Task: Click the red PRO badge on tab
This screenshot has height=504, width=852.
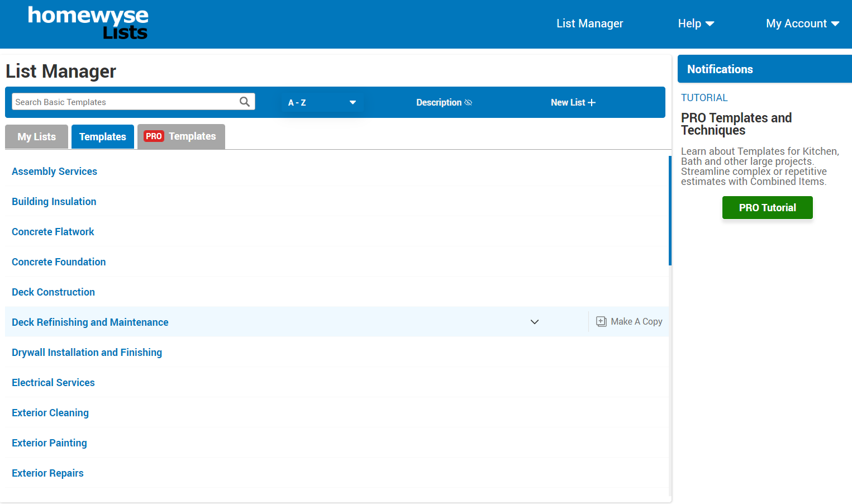Action: (x=154, y=136)
